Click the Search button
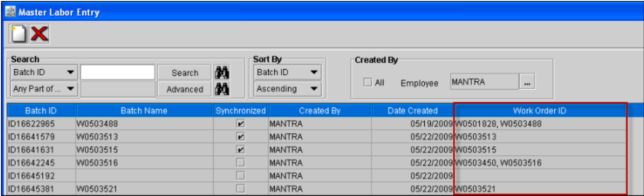 tap(185, 73)
